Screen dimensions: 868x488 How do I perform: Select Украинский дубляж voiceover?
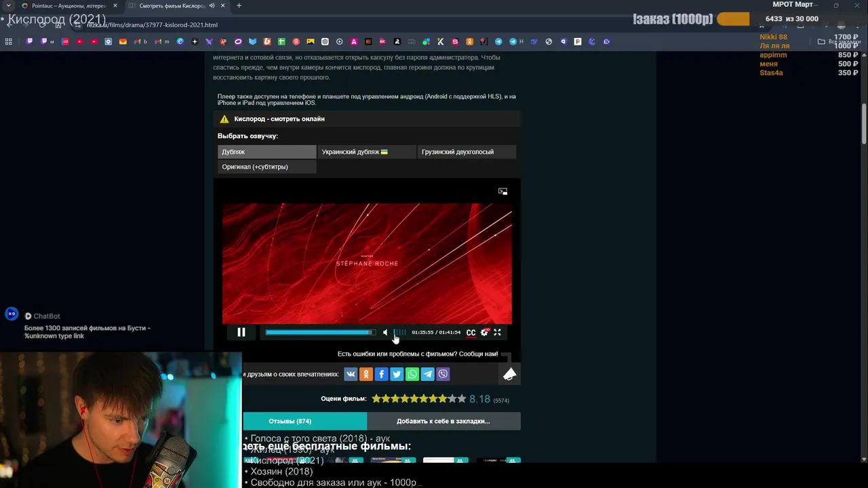coord(367,152)
